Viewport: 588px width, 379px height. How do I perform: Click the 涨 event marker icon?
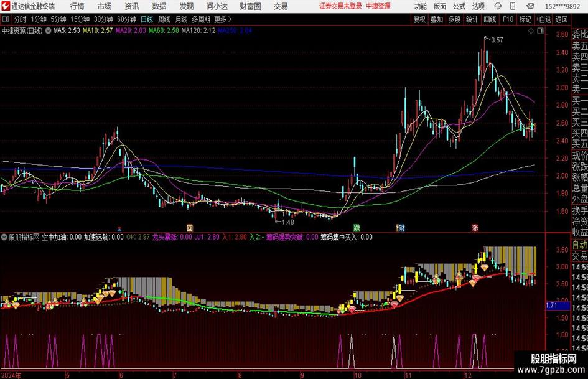coord(475,228)
